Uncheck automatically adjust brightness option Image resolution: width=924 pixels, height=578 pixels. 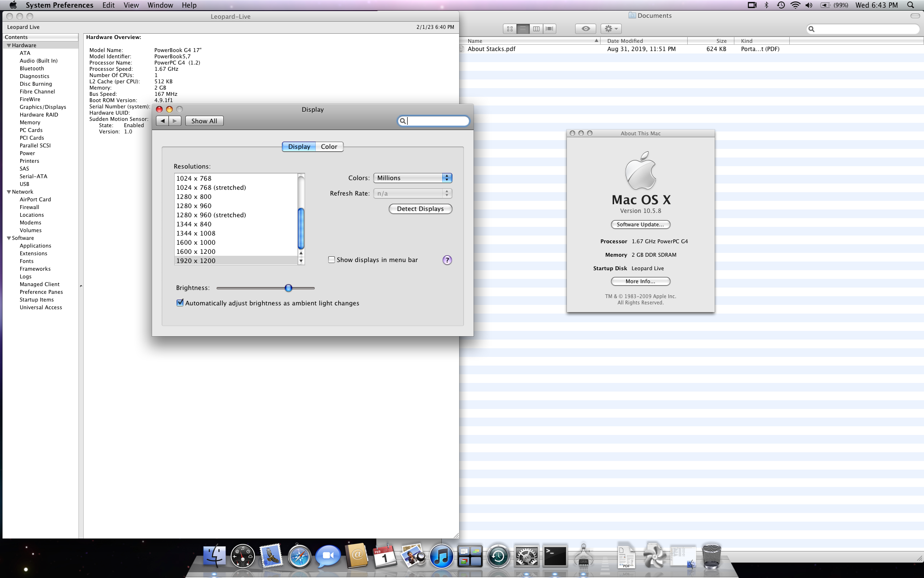(180, 303)
